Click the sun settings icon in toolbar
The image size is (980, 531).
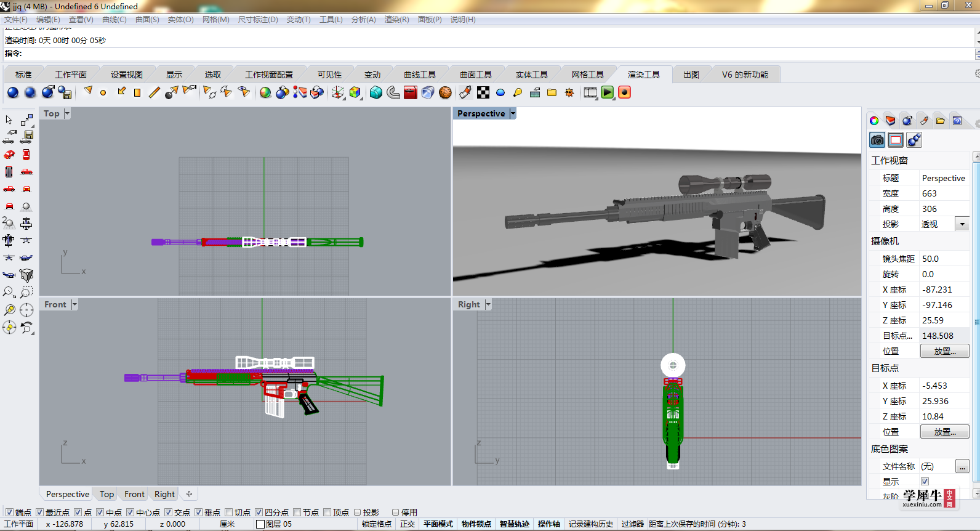coord(569,92)
